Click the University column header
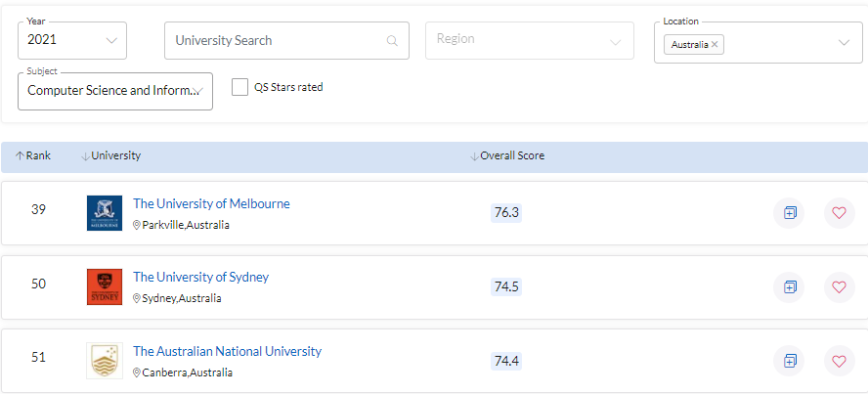Image resolution: width=868 pixels, height=394 pixels. click(115, 156)
